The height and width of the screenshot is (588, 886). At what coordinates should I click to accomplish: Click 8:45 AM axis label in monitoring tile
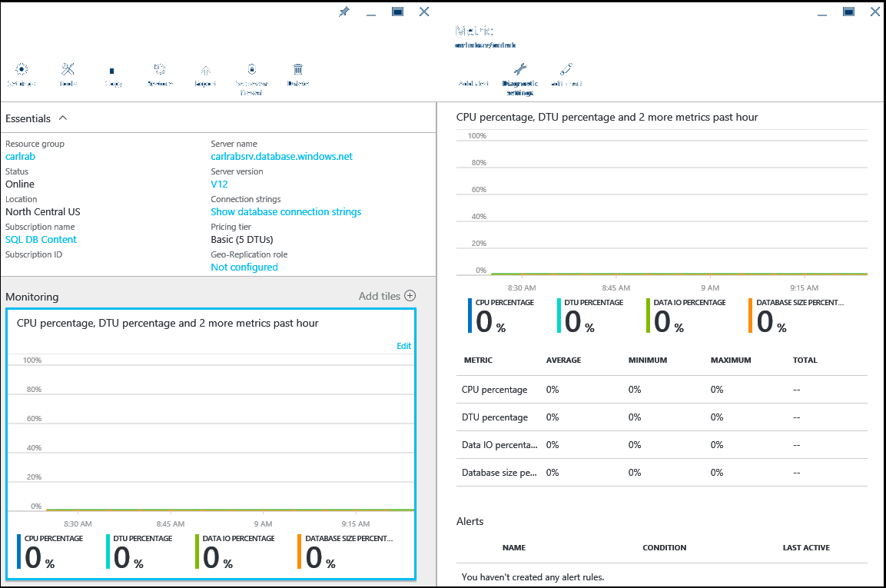point(171,524)
